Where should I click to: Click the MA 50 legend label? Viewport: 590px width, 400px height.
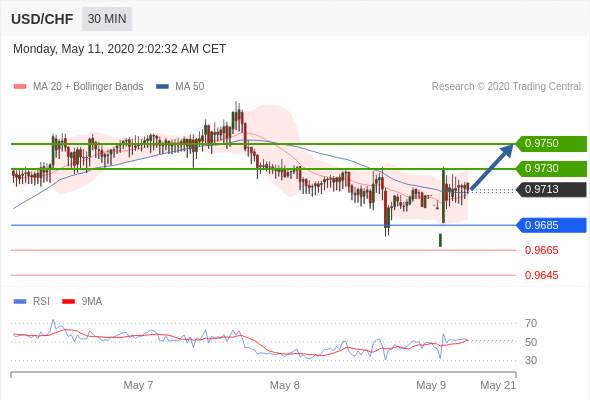[x=190, y=87]
